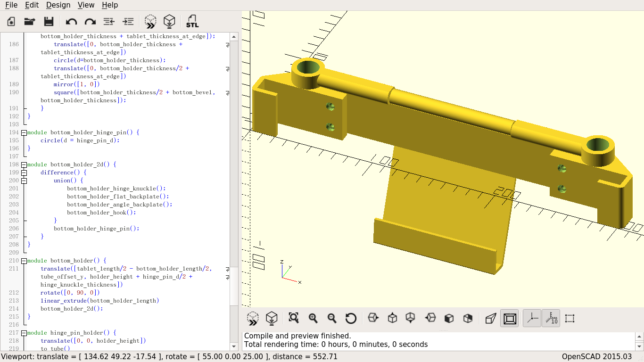644x362 pixels.
Task: Click the console scrollbar up arrow
Action: pos(639,337)
